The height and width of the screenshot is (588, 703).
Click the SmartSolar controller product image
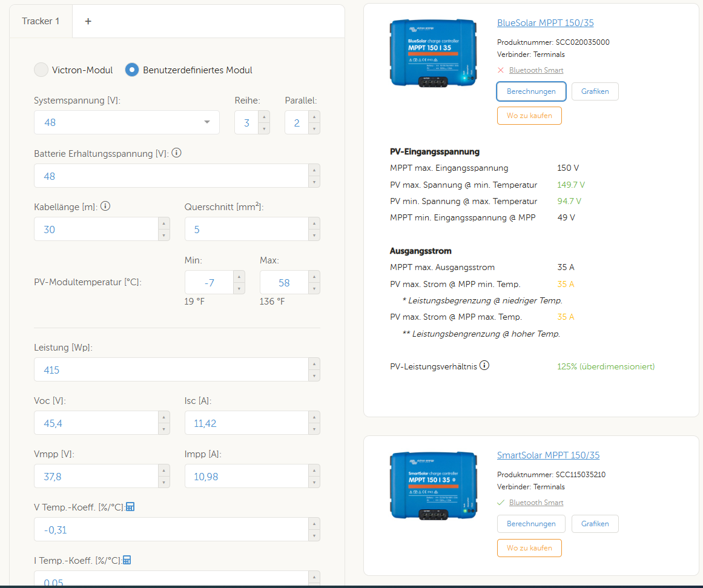433,485
